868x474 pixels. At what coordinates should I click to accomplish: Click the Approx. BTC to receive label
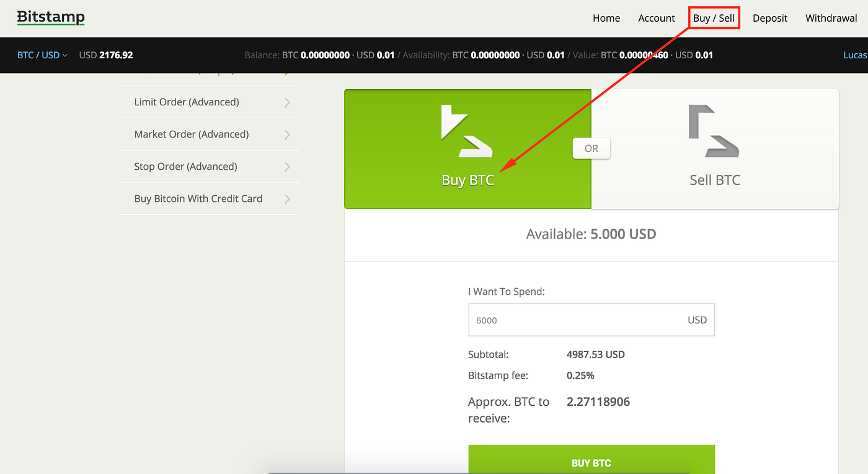click(x=509, y=410)
